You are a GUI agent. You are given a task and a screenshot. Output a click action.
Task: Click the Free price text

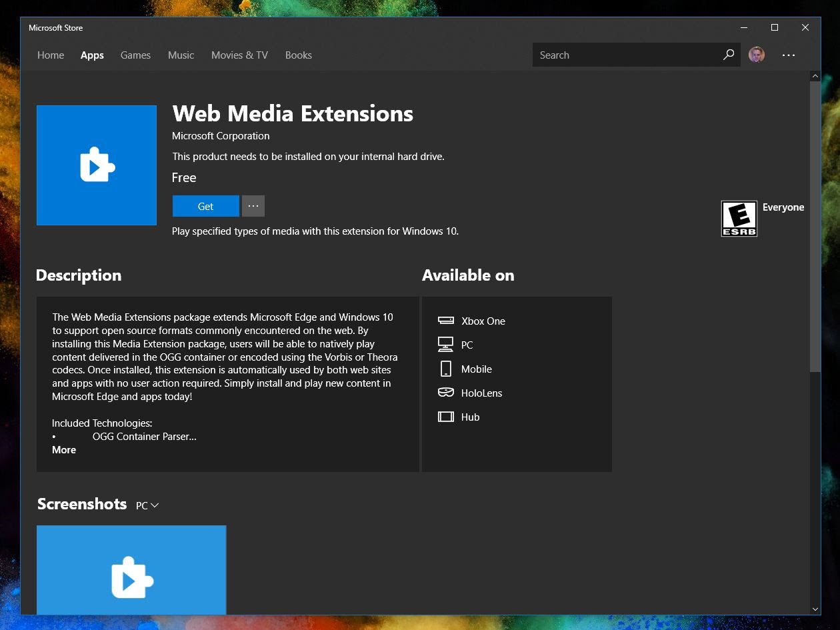(x=184, y=178)
